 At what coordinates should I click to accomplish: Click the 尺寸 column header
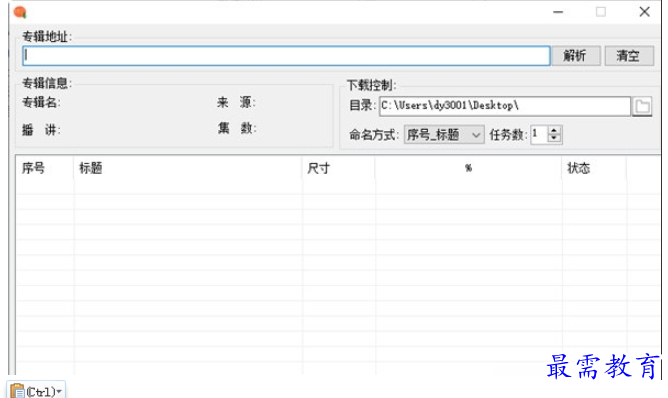tap(339, 168)
